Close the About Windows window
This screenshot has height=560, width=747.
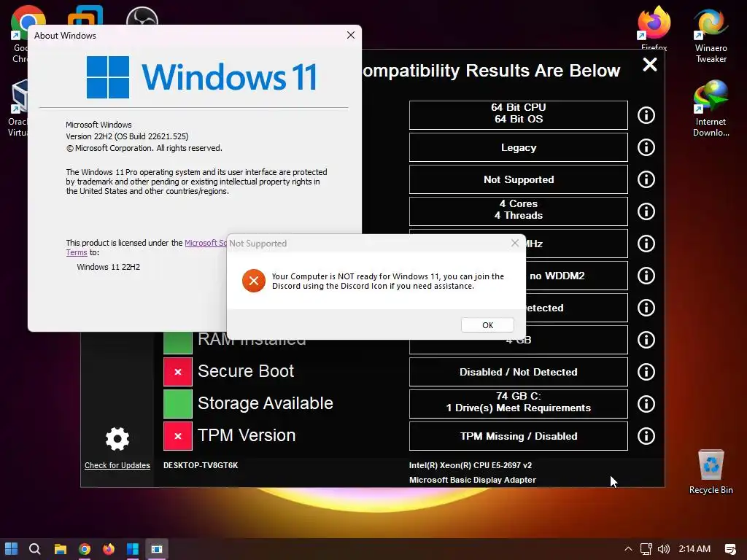point(351,35)
